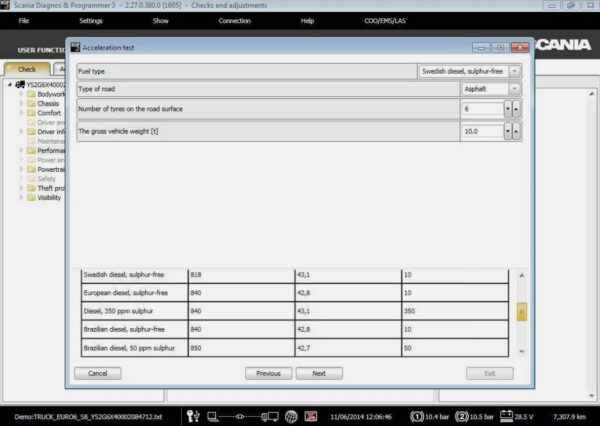The image size is (600, 426).
Task: Click the Powertrain folder icon
Action: point(31,169)
